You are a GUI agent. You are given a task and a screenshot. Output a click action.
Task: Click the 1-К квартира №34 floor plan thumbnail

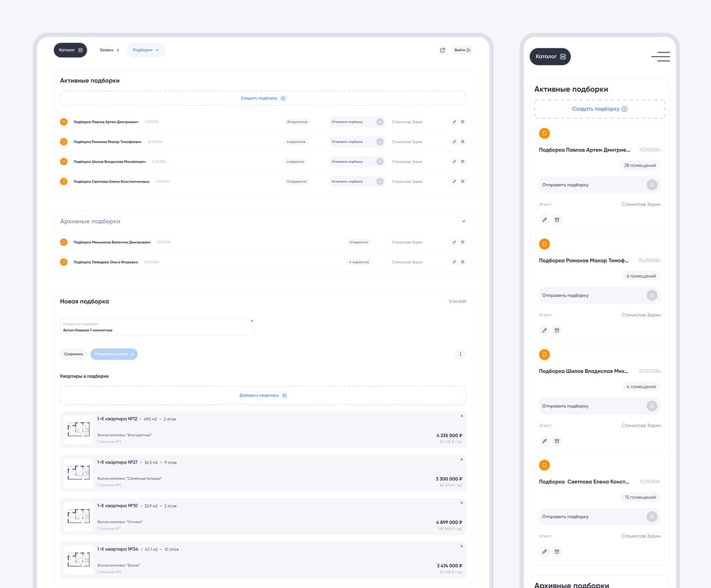click(x=79, y=560)
